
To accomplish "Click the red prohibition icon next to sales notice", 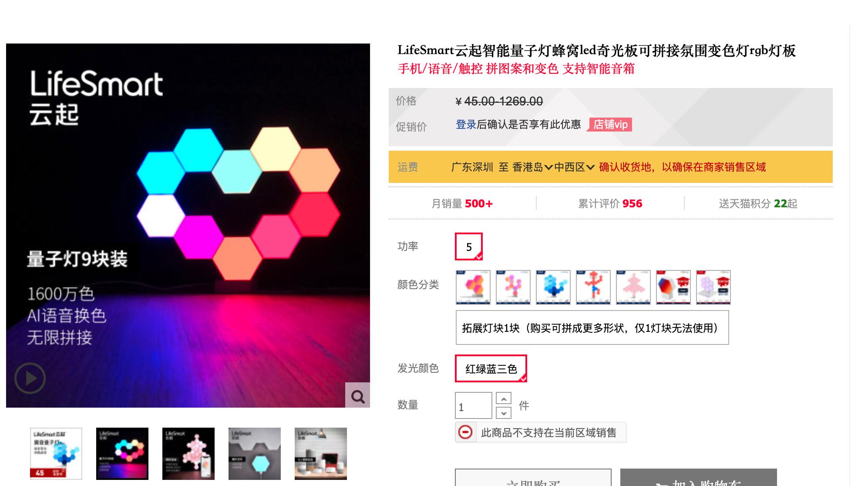I will [x=466, y=432].
